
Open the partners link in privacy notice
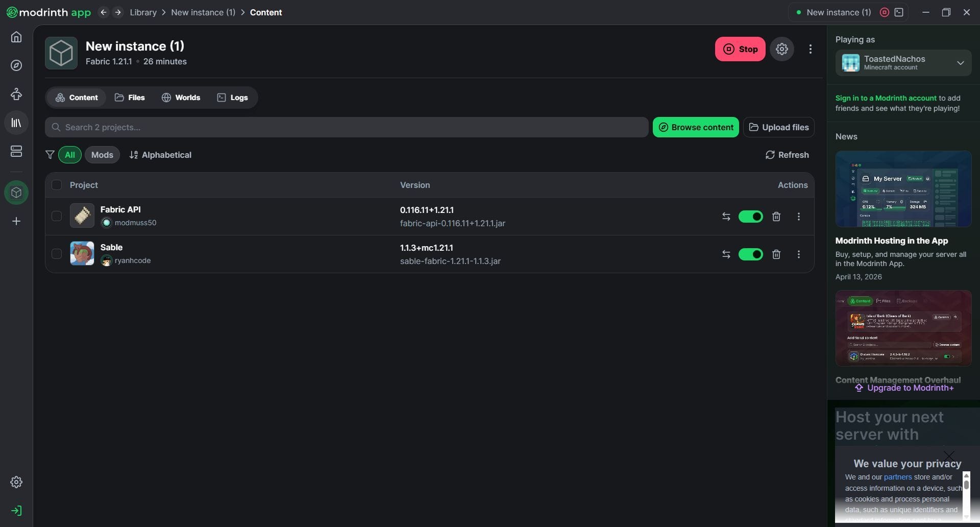(898, 477)
